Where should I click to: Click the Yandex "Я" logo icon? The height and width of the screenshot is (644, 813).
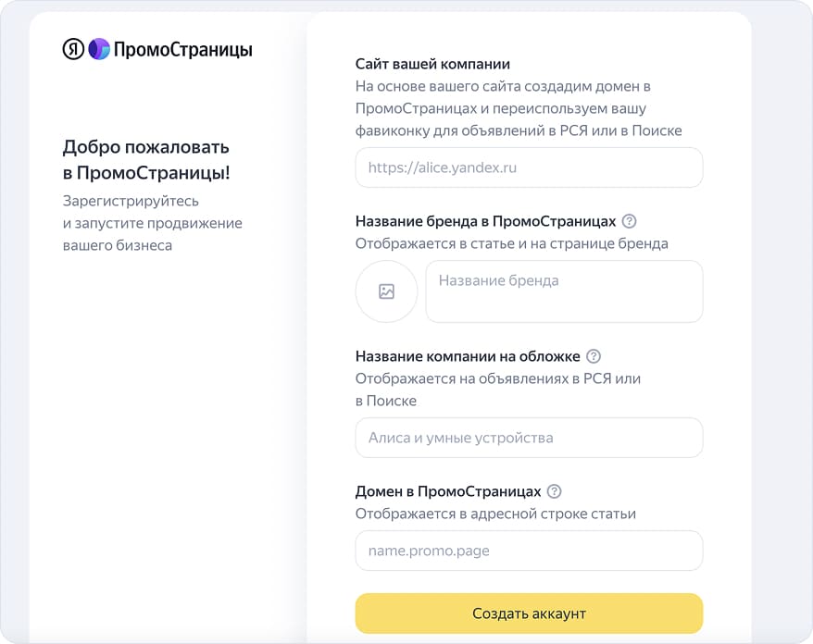pos(73,49)
